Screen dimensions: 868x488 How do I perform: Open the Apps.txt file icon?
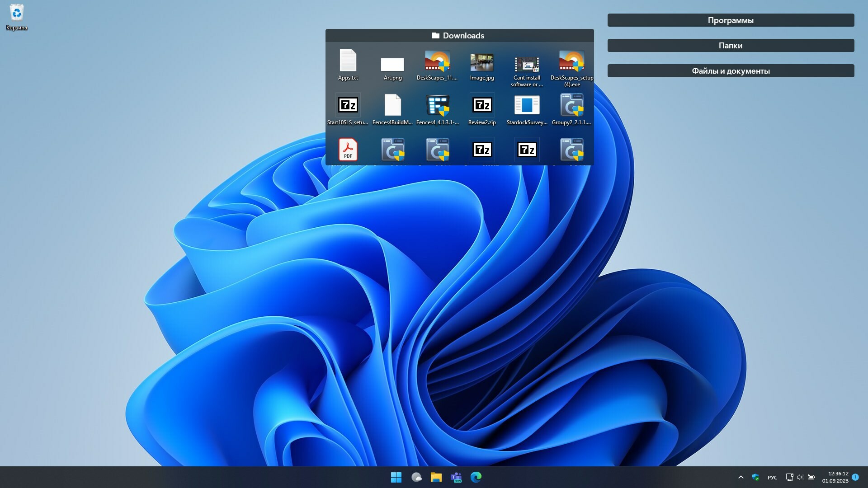348,61
